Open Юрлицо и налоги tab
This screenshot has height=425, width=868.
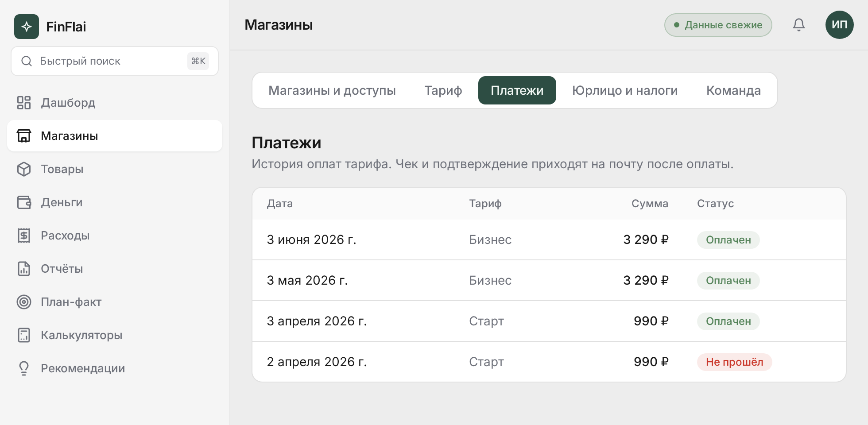pos(625,90)
